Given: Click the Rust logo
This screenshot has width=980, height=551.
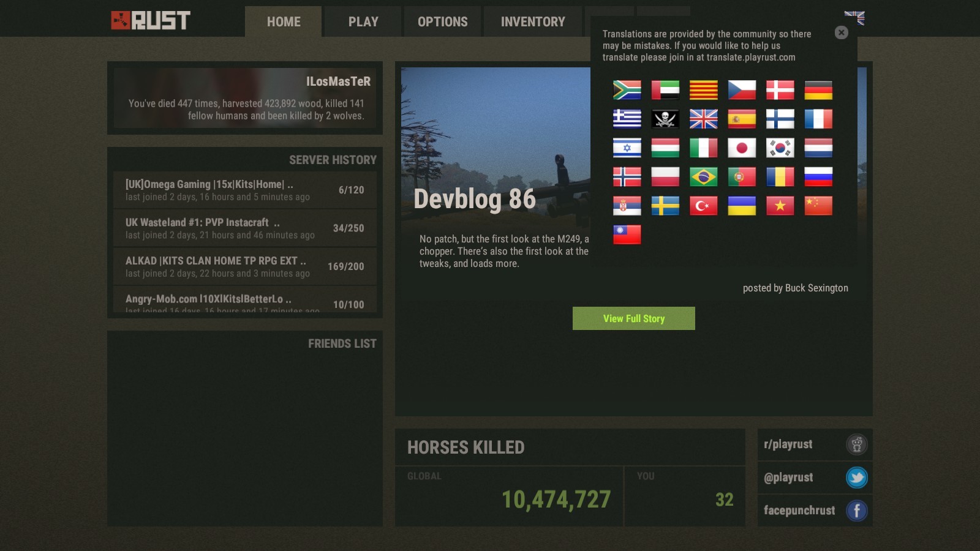Looking at the screenshot, I should [151, 20].
